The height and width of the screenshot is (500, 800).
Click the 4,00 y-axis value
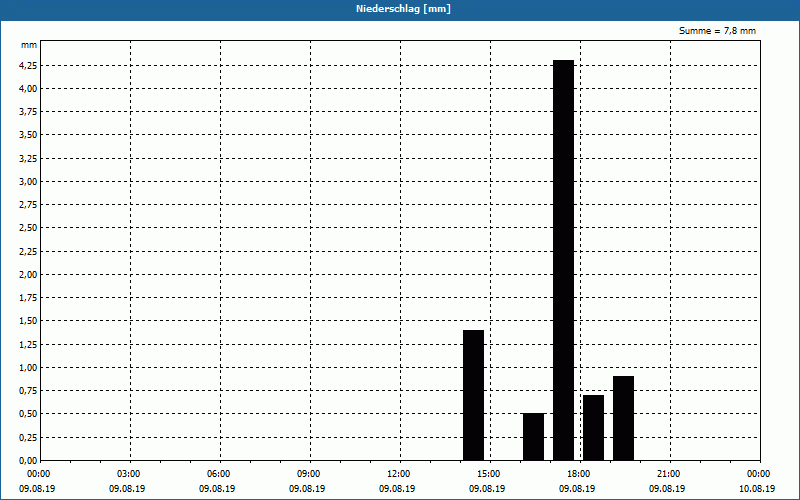point(28,89)
